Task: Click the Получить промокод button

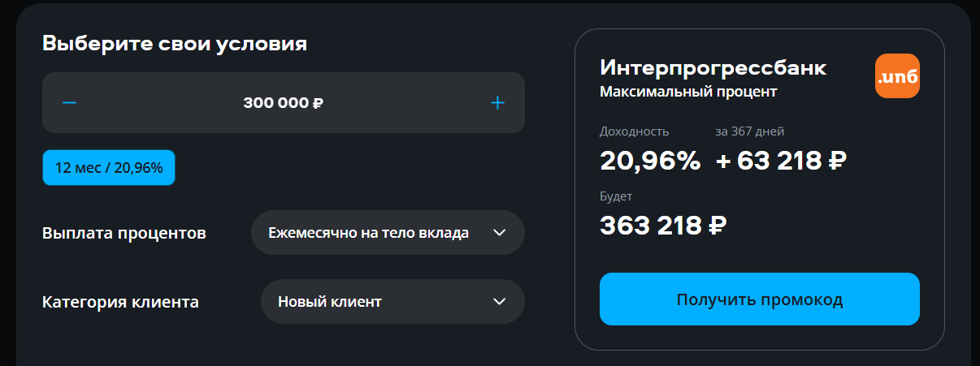Action: click(760, 299)
